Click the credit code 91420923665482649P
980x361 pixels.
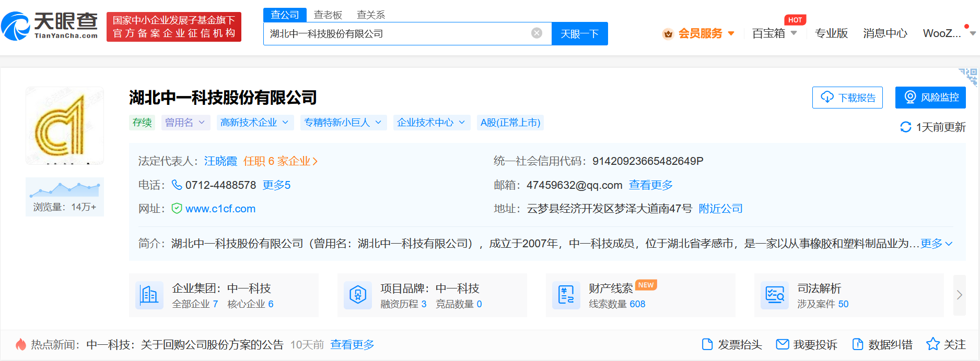(648, 161)
